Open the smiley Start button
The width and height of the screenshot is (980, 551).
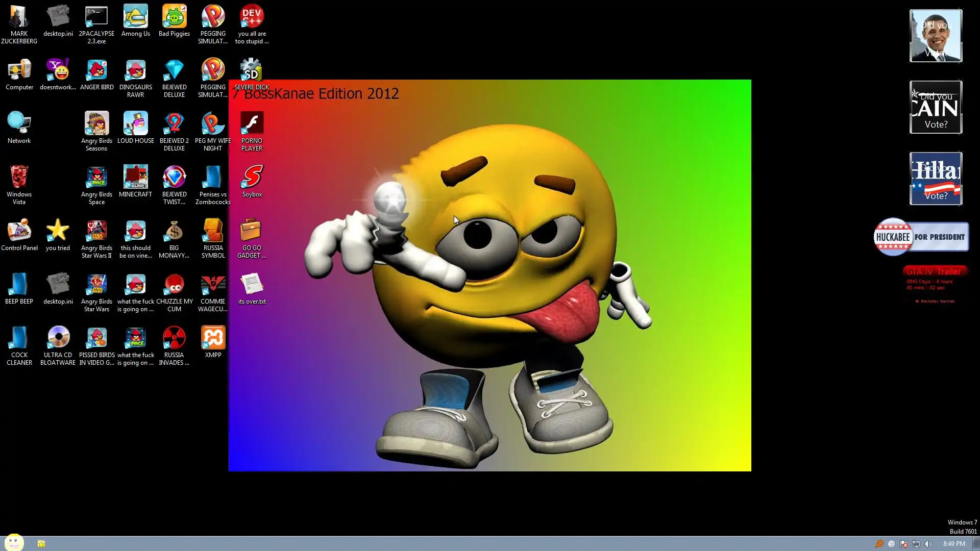coord(14,542)
